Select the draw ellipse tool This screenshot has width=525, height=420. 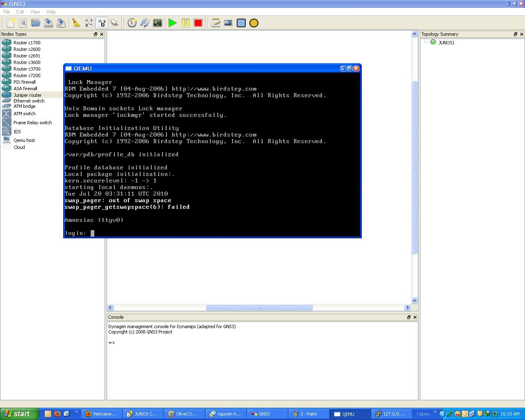[x=254, y=23]
